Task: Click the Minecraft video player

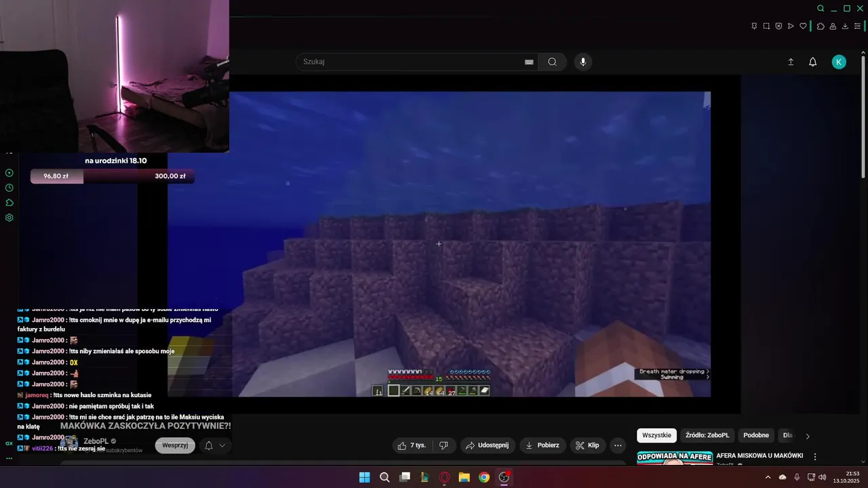Action: 439,244
